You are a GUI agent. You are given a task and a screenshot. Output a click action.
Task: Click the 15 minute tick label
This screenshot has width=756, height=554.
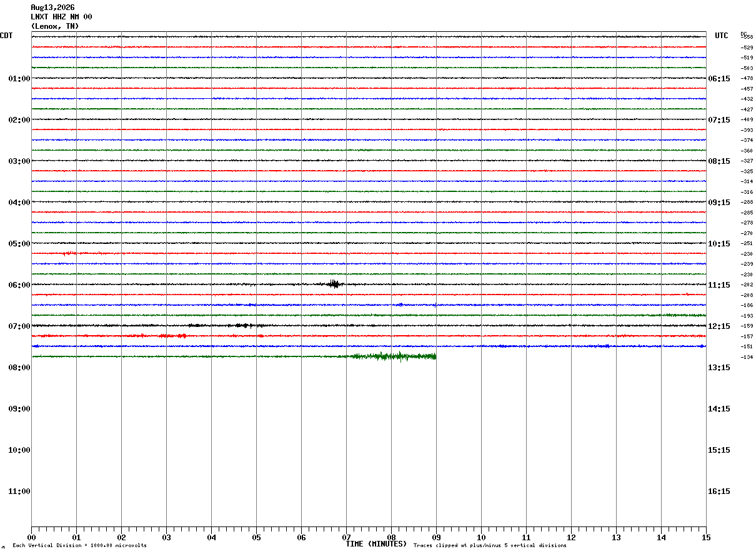[706, 537]
